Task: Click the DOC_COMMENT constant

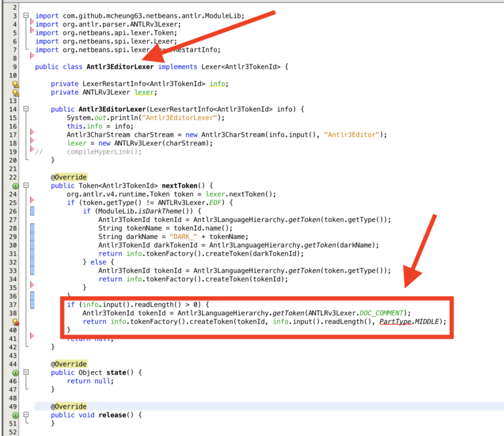Action: click(381, 313)
